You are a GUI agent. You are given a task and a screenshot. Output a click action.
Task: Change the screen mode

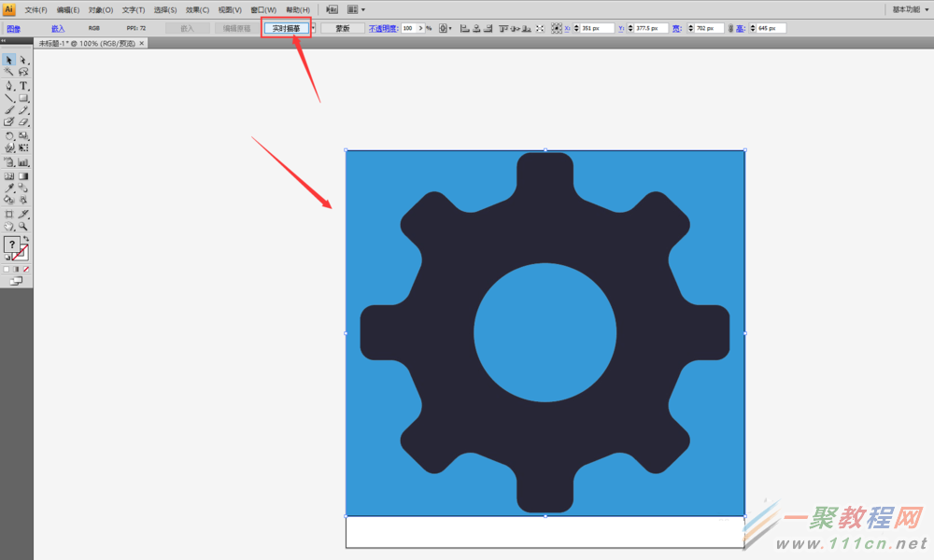click(16, 281)
